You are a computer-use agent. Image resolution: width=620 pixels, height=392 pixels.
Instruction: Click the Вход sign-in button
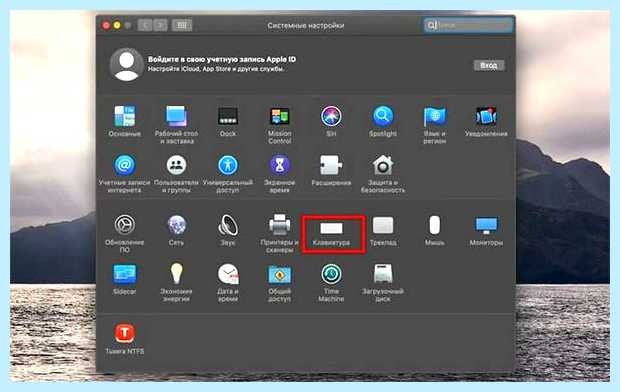point(489,65)
